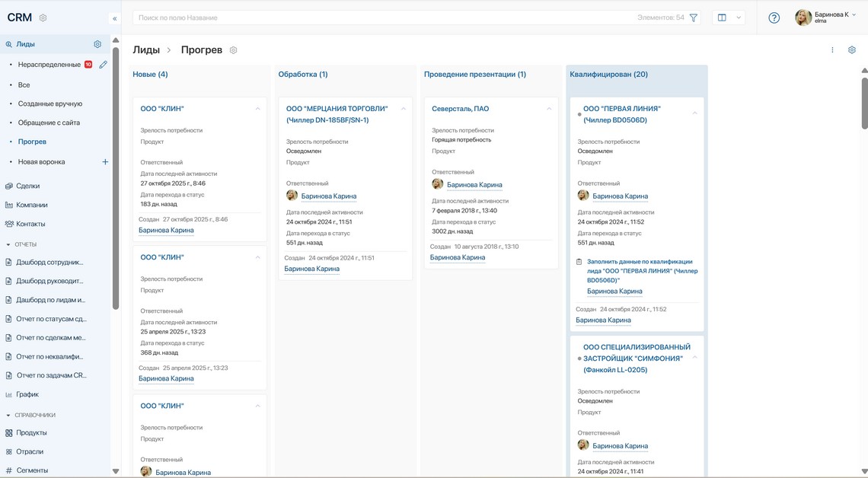Add new funnel with plus icon
868x478 pixels.
(105, 162)
